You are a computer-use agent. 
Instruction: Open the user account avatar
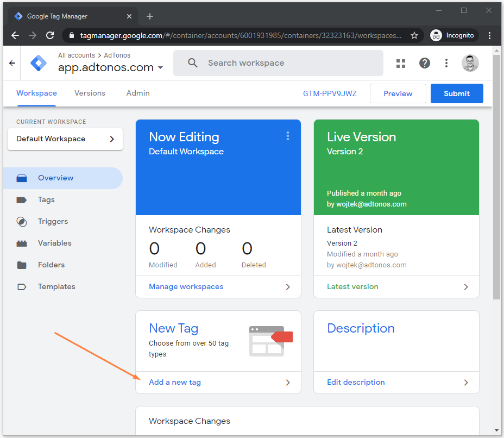[x=470, y=63]
